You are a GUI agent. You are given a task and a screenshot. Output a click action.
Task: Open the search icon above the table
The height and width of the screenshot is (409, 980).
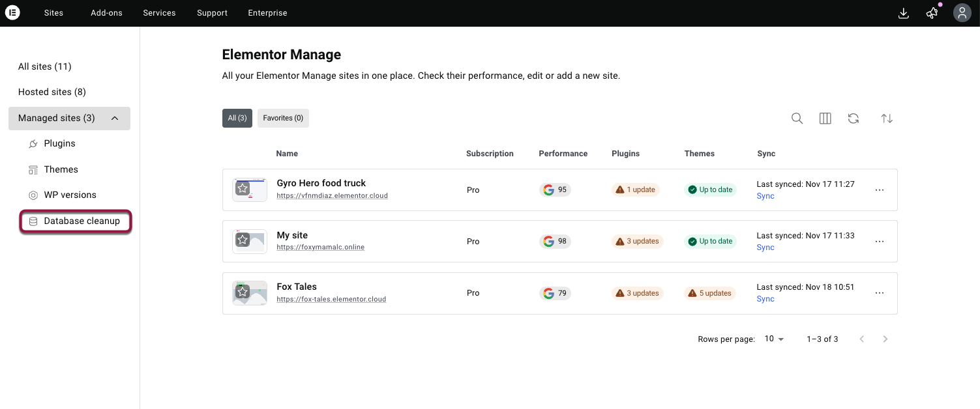click(797, 119)
